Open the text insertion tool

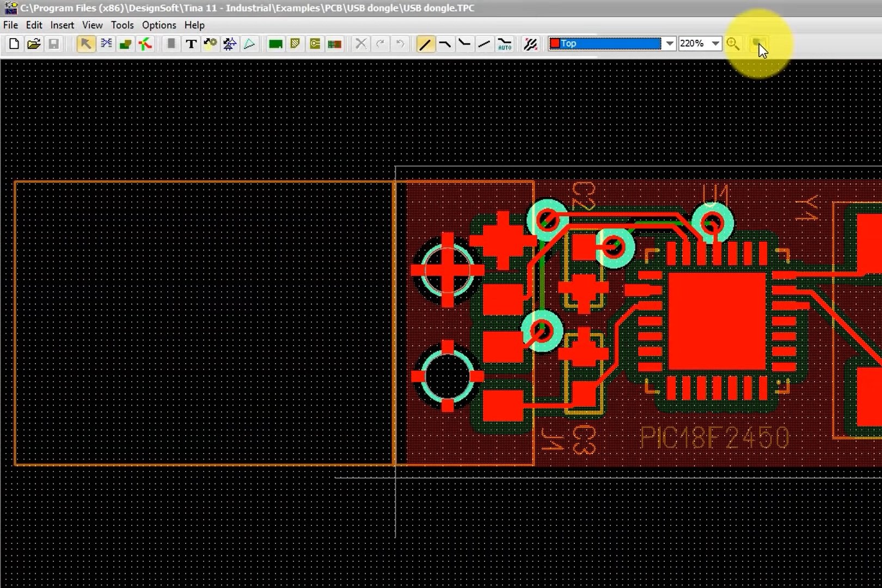point(190,44)
